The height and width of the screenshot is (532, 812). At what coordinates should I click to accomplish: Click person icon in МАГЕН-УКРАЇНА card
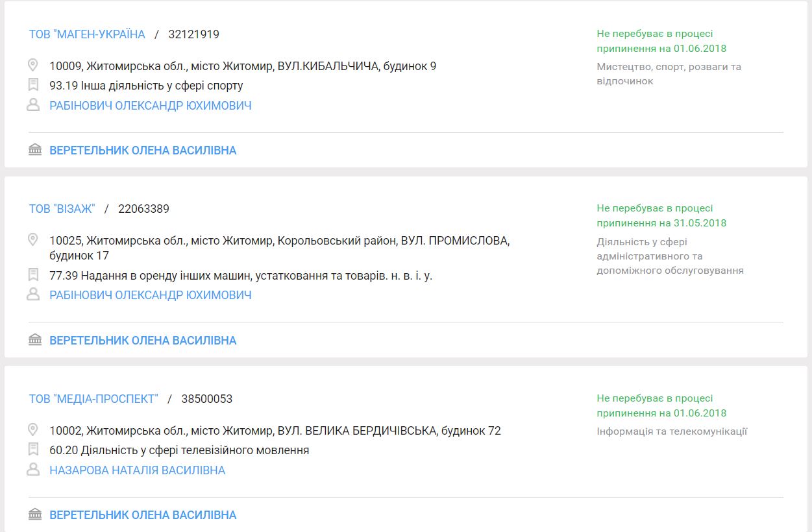(33, 105)
